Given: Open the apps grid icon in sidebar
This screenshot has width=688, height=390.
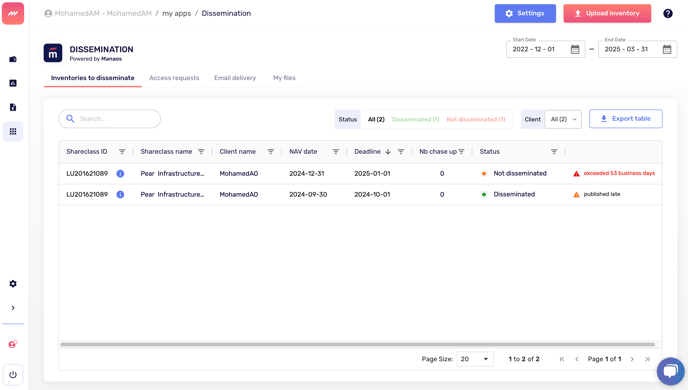Looking at the screenshot, I should click(x=13, y=131).
